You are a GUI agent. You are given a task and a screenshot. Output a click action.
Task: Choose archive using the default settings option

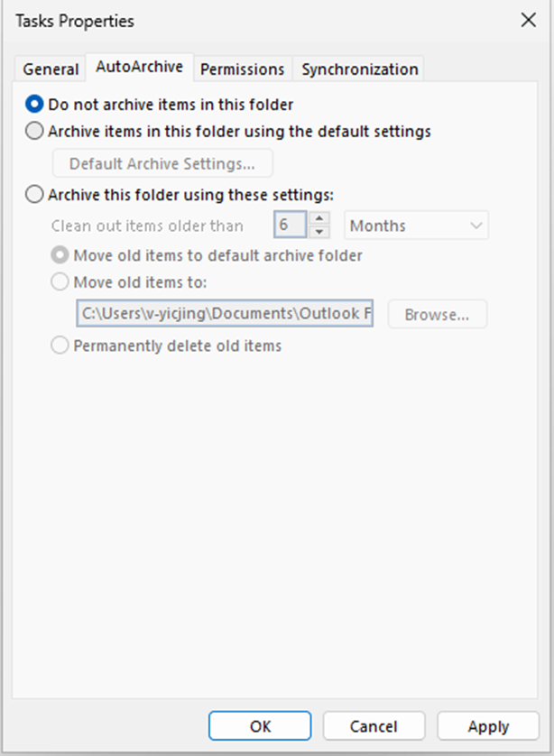[x=33, y=131]
